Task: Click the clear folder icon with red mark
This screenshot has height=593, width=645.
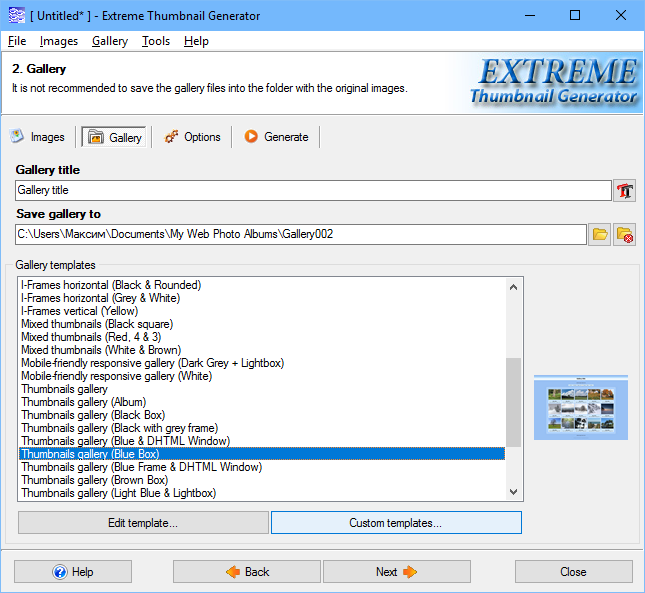Action: tap(625, 235)
